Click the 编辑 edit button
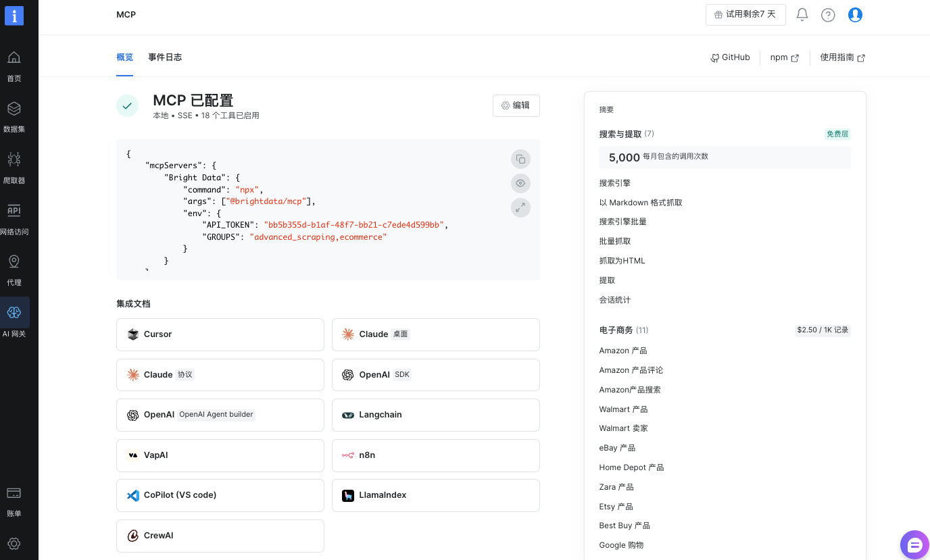Image resolution: width=930 pixels, height=560 pixels. tap(516, 105)
